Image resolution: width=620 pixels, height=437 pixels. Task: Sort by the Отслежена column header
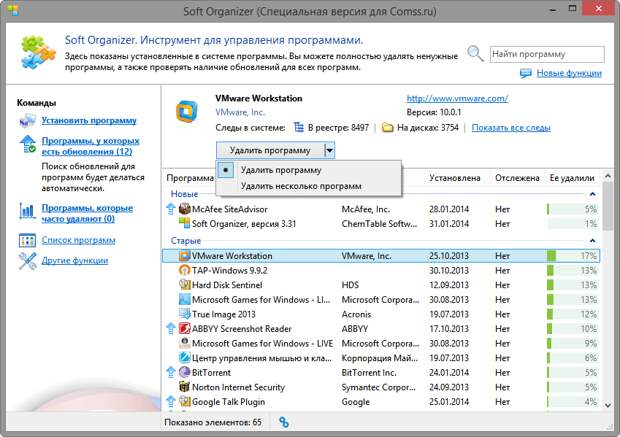(517, 178)
